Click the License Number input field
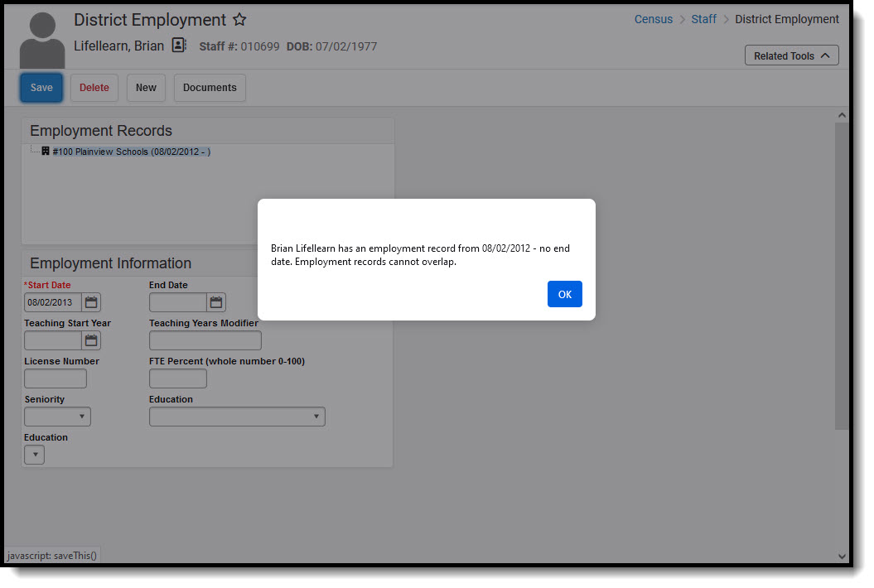 pyautogui.click(x=56, y=378)
